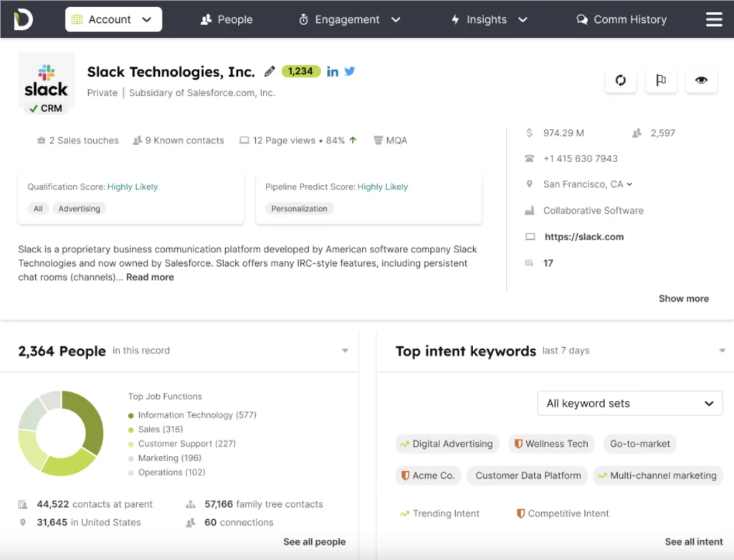
Task: Click the Trending Intent legend icon
Action: (404, 513)
